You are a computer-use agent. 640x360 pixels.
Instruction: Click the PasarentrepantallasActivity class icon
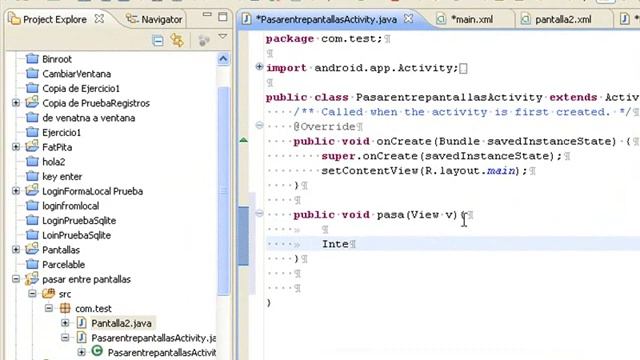tap(97, 351)
